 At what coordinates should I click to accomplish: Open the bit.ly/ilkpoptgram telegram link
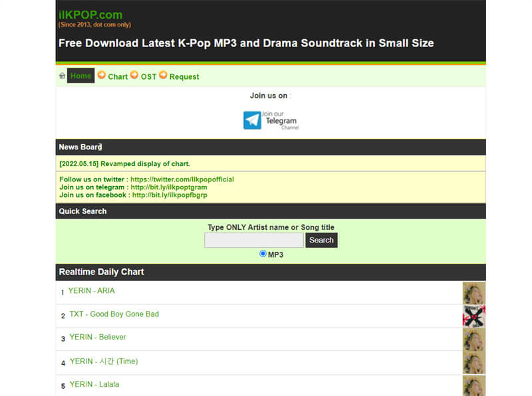click(169, 187)
